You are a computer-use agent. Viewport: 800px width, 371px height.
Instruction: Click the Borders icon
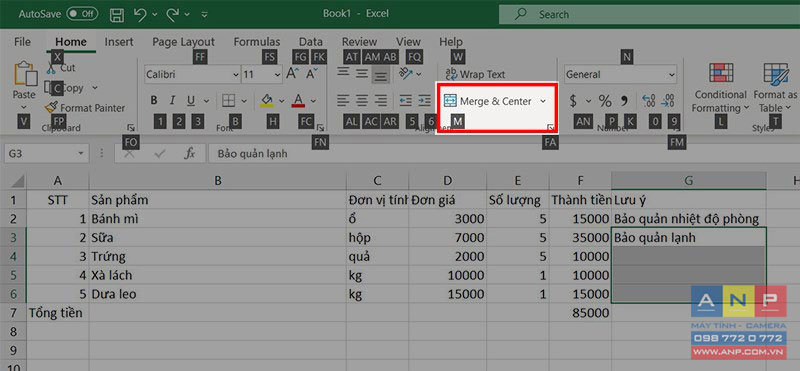[x=229, y=101]
